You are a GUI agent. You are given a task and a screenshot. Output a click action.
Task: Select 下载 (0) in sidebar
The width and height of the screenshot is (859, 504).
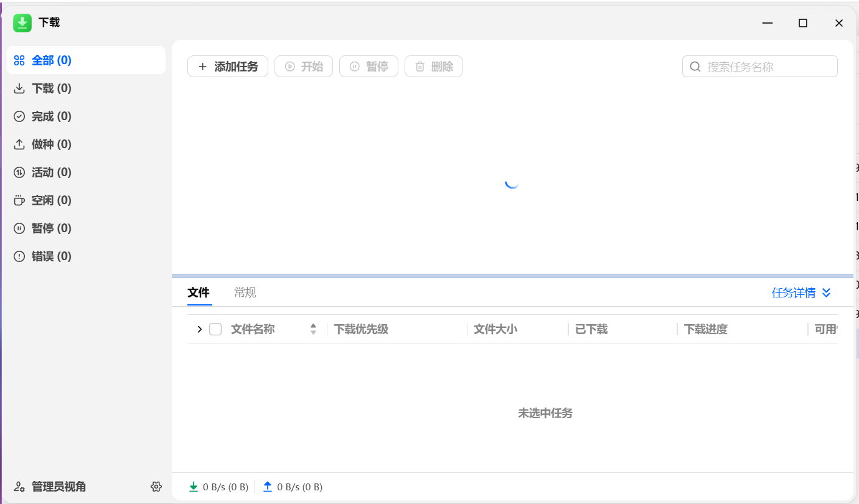86,88
